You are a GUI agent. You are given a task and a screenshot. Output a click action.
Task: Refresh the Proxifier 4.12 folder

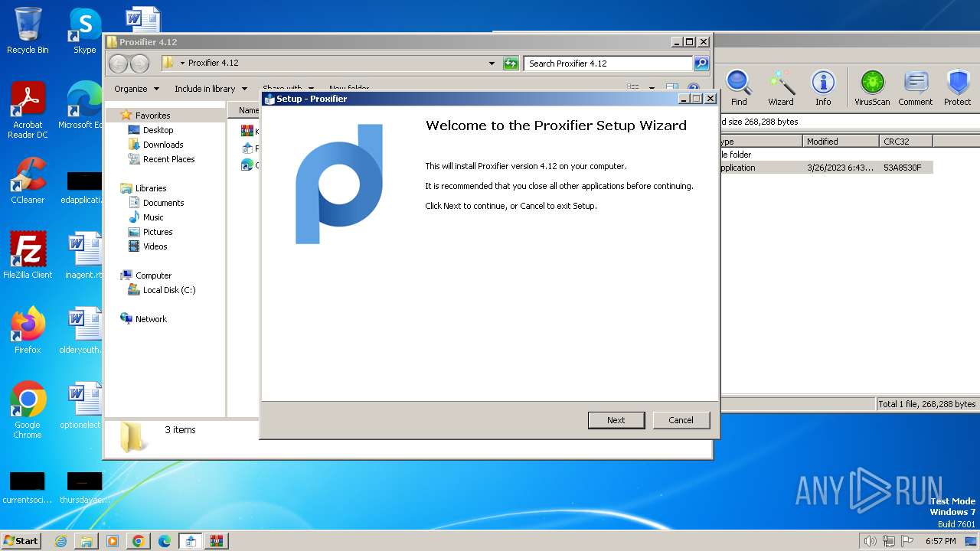(511, 64)
